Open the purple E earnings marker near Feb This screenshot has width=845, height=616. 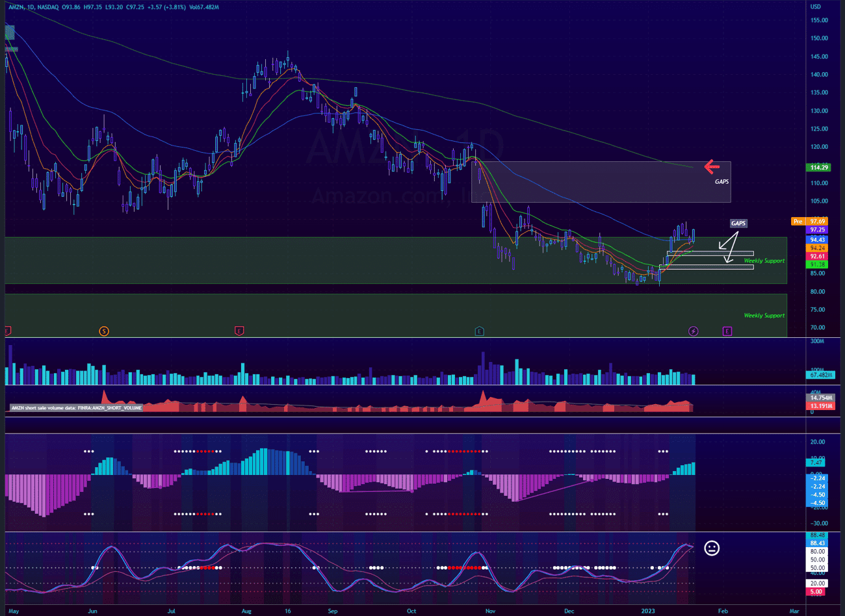pyautogui.click(x=727, y=331)
